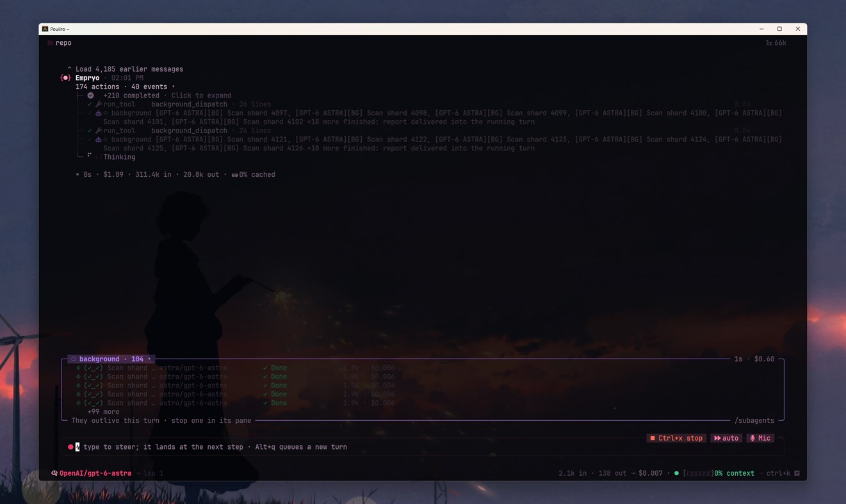The image size is (846, 504).
Task: Open the background · 104 dropdown
Action: (x=111, y=359)
